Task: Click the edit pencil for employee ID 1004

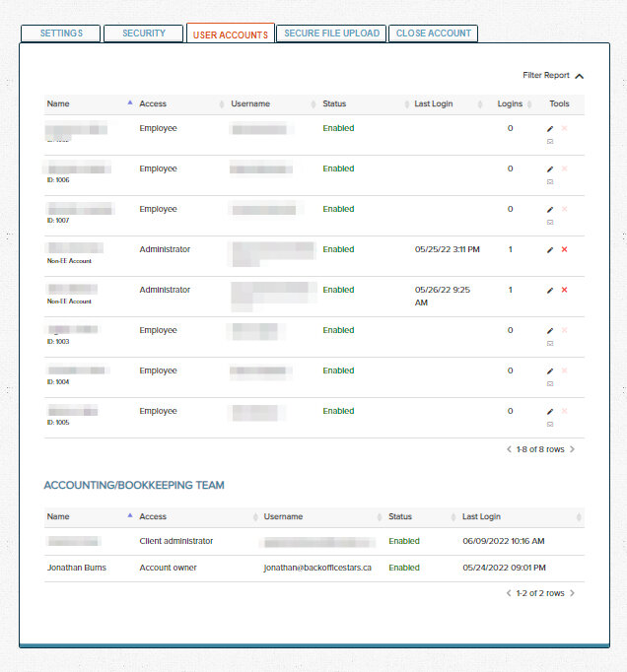Action: click(x=550, y=371)
